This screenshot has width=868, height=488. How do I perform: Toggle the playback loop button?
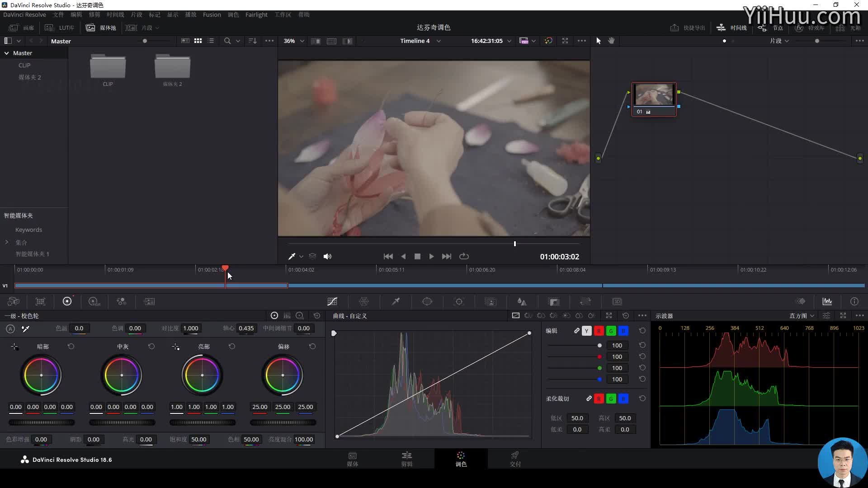click(464, 256)
